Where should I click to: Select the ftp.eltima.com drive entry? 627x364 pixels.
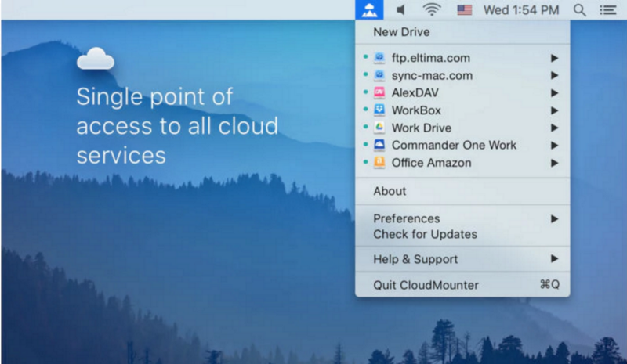click(462, 58)
